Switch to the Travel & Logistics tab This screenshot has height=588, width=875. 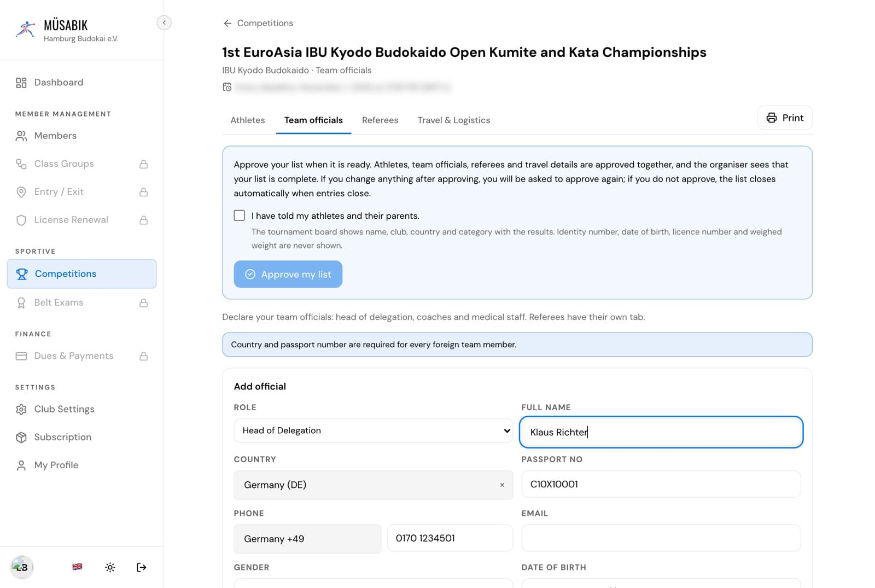coord(454,120)
